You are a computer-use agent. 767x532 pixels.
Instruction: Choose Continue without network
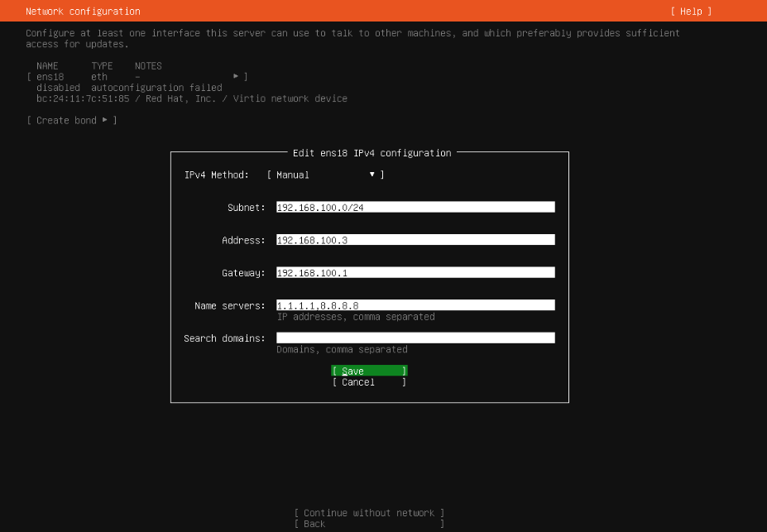coord(369,513)
